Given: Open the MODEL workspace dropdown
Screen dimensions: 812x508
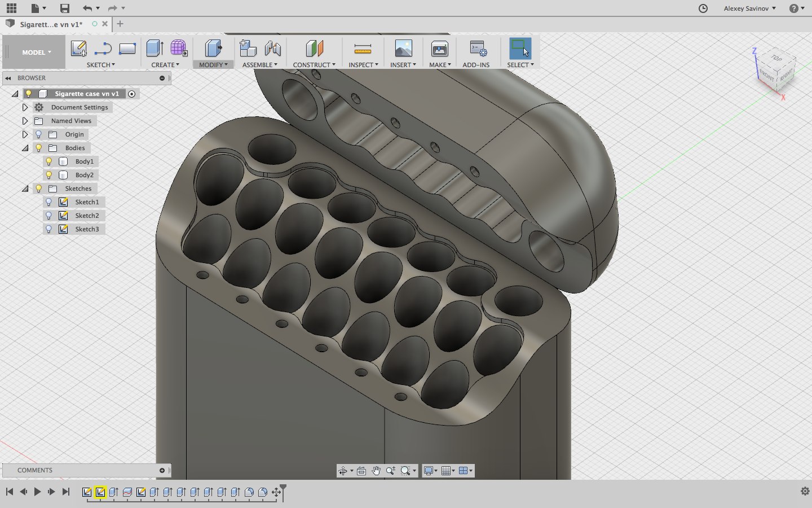Looking at the screenshot, I should pos(37,52).
